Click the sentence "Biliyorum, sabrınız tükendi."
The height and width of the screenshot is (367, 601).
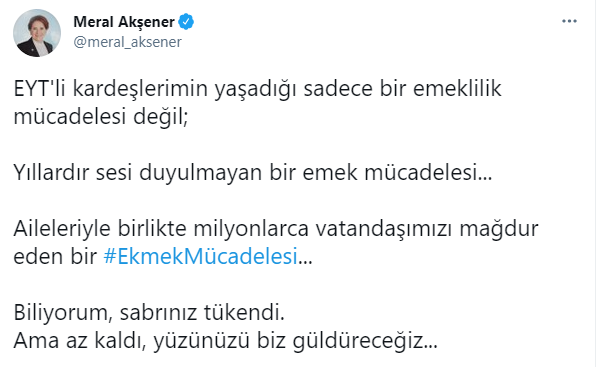[149, 313]
